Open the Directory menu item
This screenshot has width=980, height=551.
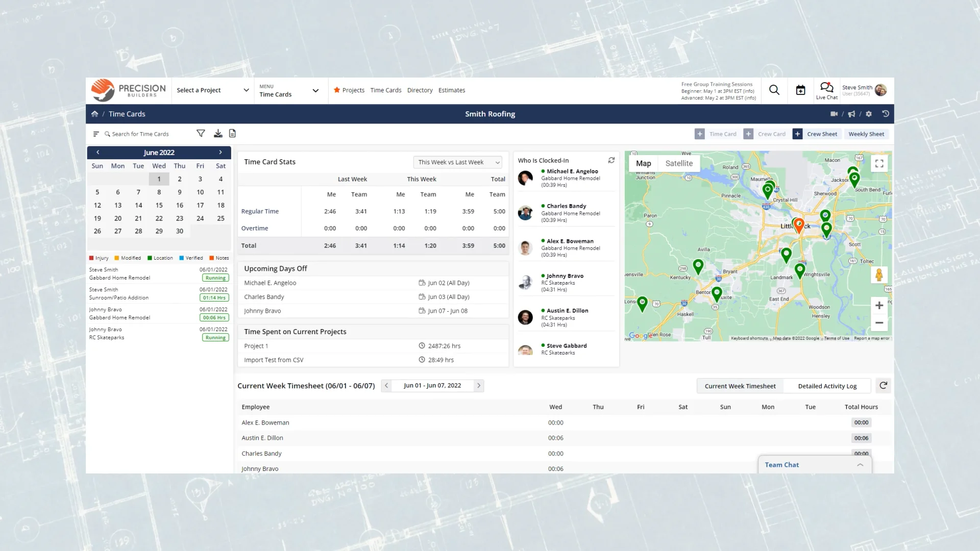[420, 90]
